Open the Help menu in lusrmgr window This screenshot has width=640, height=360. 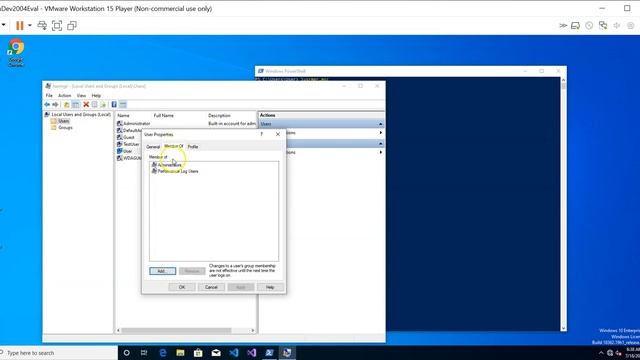point(96,96)
